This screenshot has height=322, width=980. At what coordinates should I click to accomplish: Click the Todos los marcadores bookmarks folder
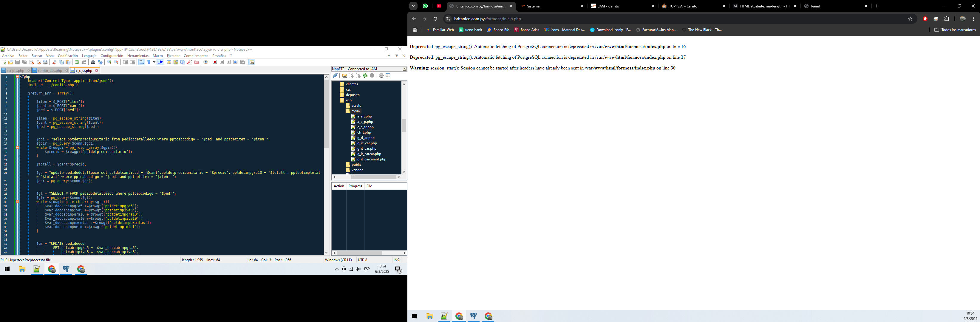(x=955, y=30)
